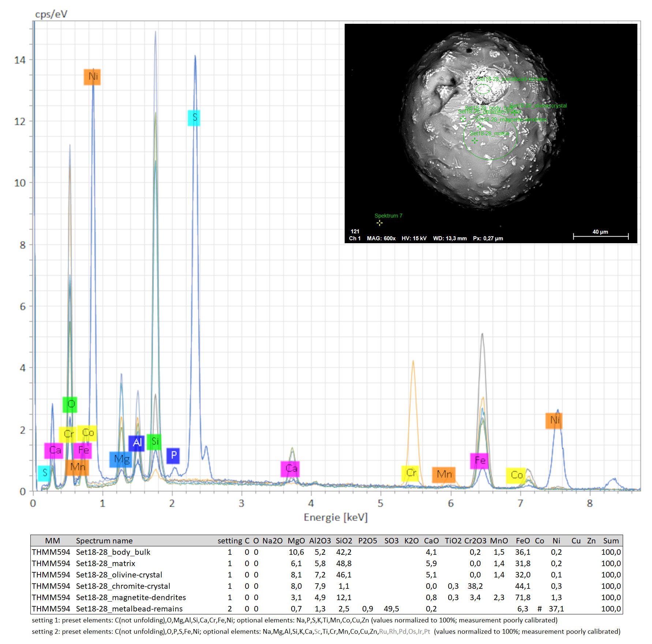Viewport: 652px width, 644px height.
Task: Select the blue Mg element label
Action: pos(121,459)
